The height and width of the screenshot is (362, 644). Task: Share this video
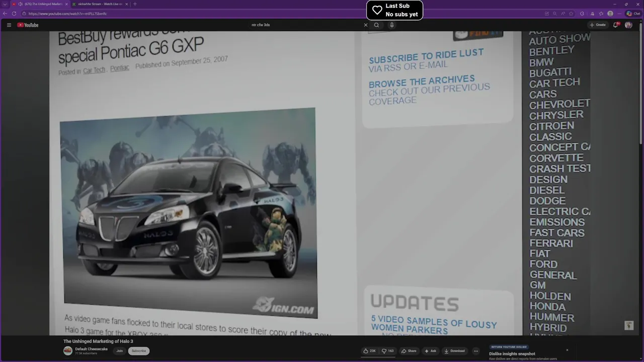[x=409, y=351]
